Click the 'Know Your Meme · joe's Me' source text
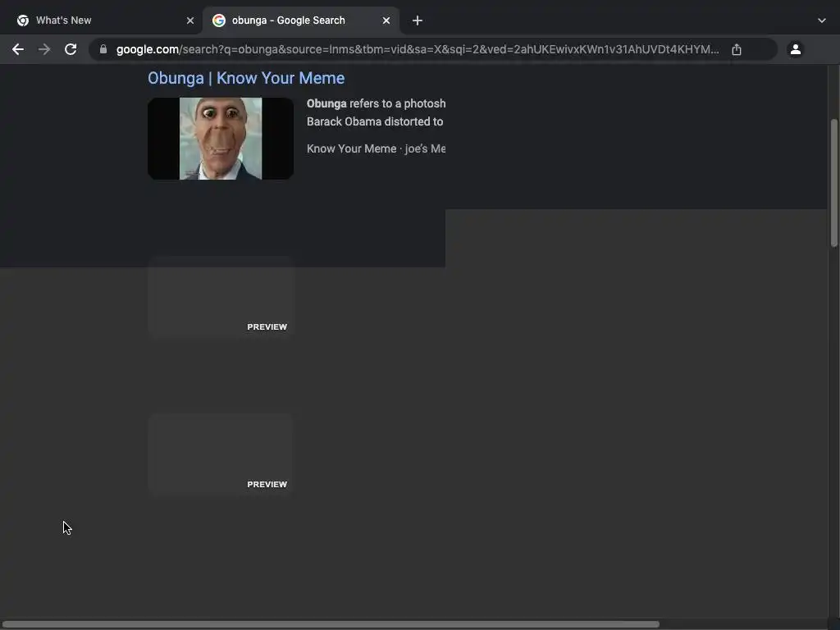The width and height of the screenshot is (840, 630). [x=376, y=148]
